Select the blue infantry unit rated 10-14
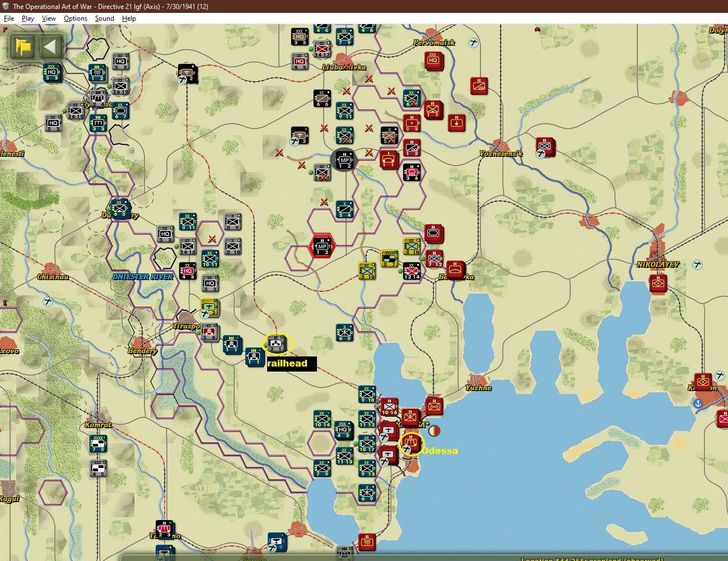Image resolution: width=728 pixels, height=561 pixels. (x=322, y=419)
